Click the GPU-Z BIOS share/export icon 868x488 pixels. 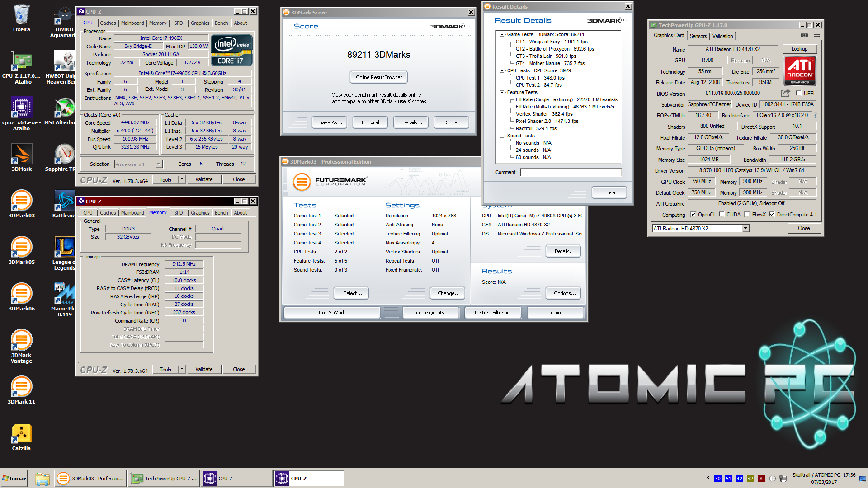click(785, 93)
